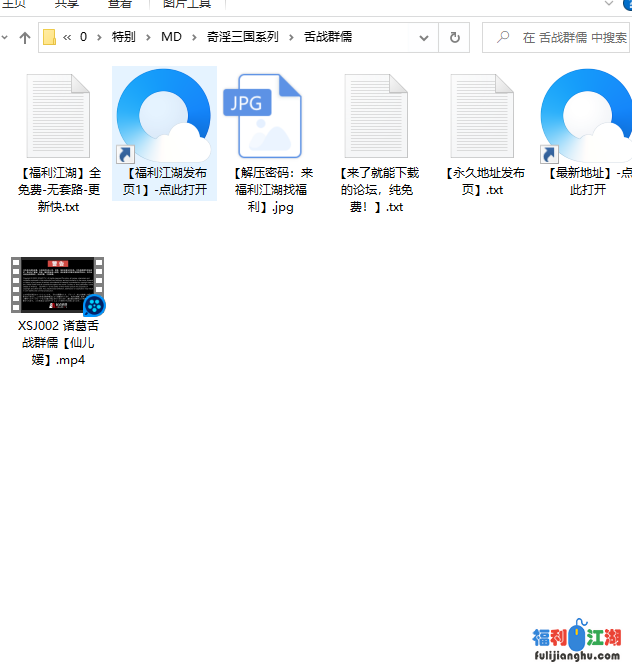Switch to the 共享 ribbon tab

coord(67,4)
